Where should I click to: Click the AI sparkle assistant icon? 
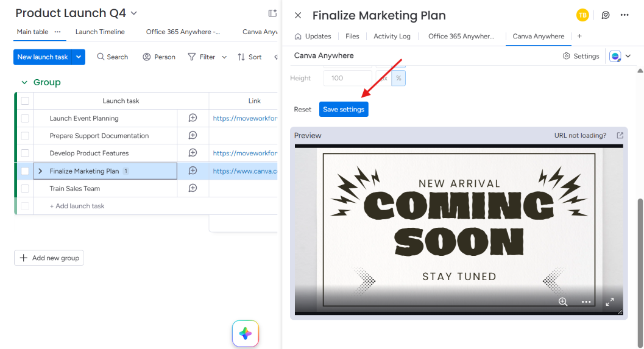coord(245,333)
